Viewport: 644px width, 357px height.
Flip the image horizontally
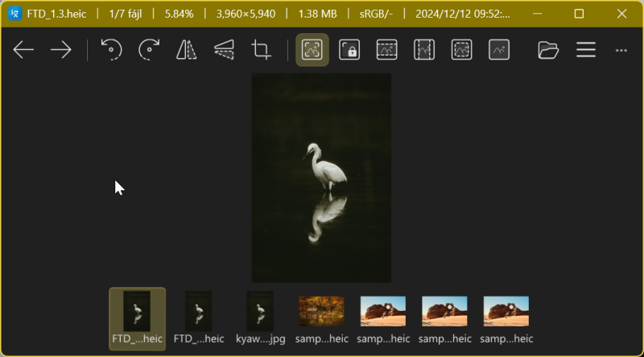coord(186,50)
